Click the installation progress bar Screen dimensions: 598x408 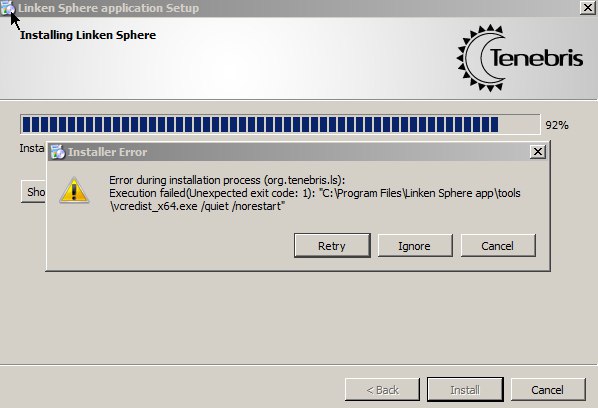tap(280, 125)
